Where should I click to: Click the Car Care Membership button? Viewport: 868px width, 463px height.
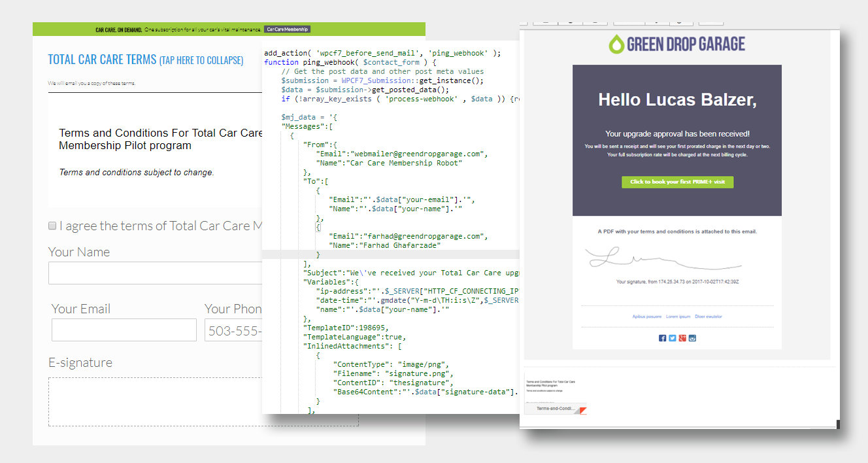coord(287,29)
